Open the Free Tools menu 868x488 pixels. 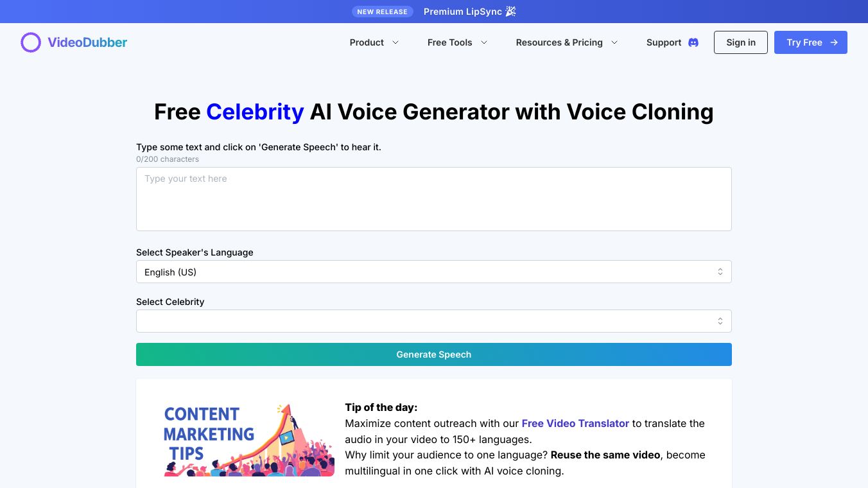coord(458,42)
